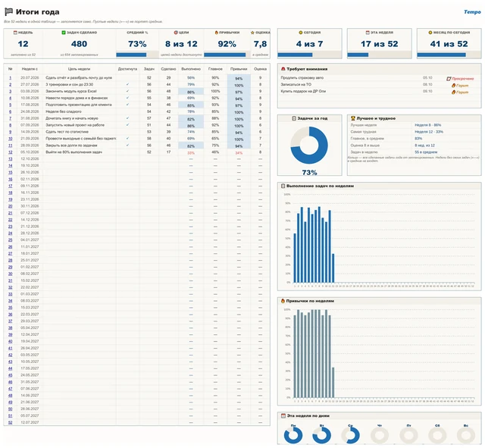Screen dimensions: 485x448
Task: Open week 12 link in table
Action: (x=10, y=152)
